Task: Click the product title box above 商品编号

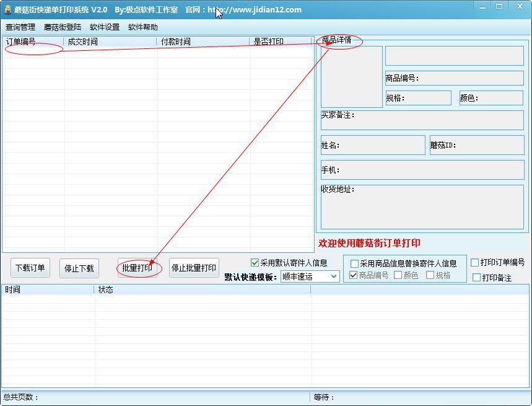Action: pyautogui.click(x=455, y=56)
